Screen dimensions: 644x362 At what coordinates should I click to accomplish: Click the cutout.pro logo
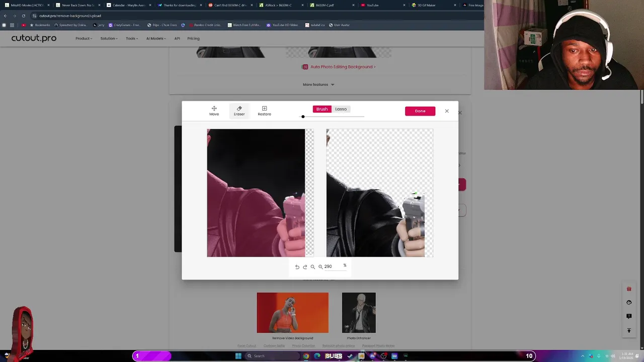click(34, 38)
